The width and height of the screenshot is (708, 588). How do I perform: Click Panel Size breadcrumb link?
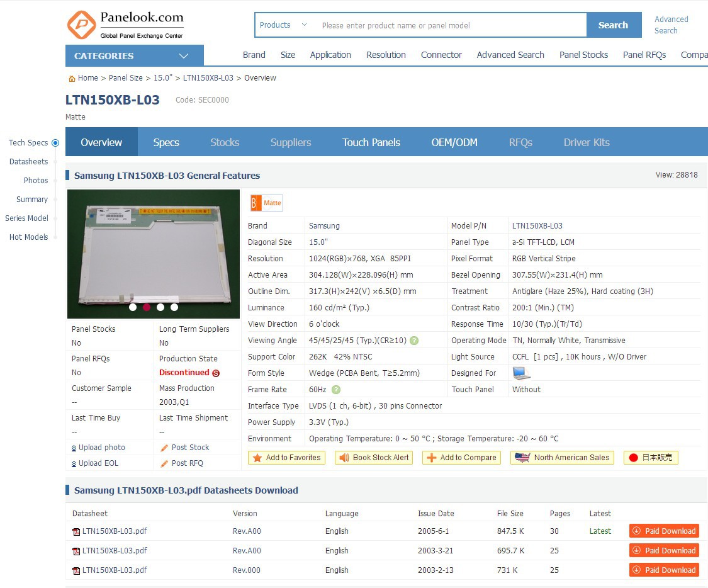125,78
